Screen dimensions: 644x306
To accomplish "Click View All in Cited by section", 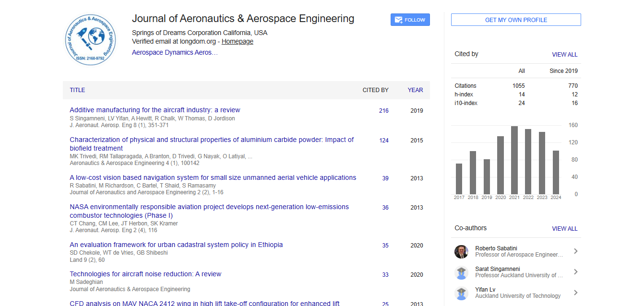I will (x=564, y=55).
